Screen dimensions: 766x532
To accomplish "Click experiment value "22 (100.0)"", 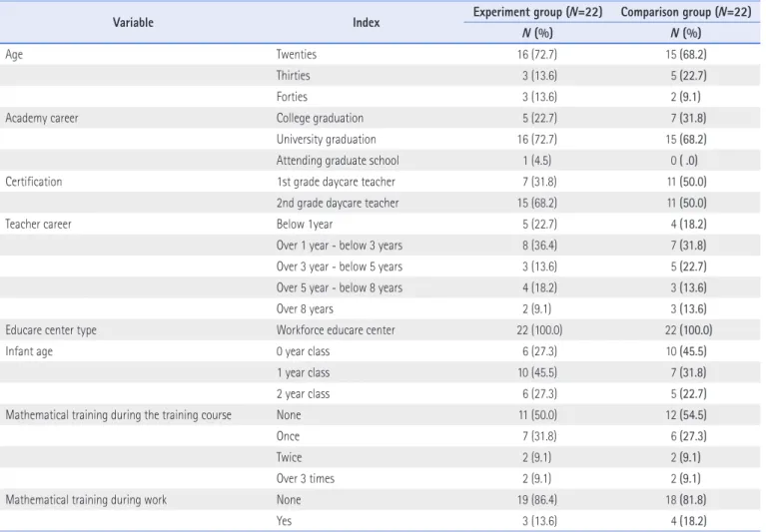I will coord(539,330).
